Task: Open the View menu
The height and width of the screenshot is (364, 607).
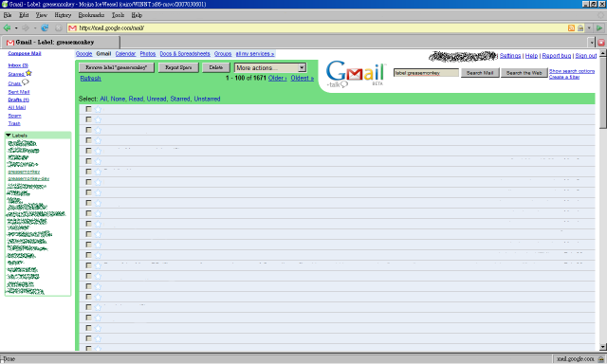Action: coord(42,15)
